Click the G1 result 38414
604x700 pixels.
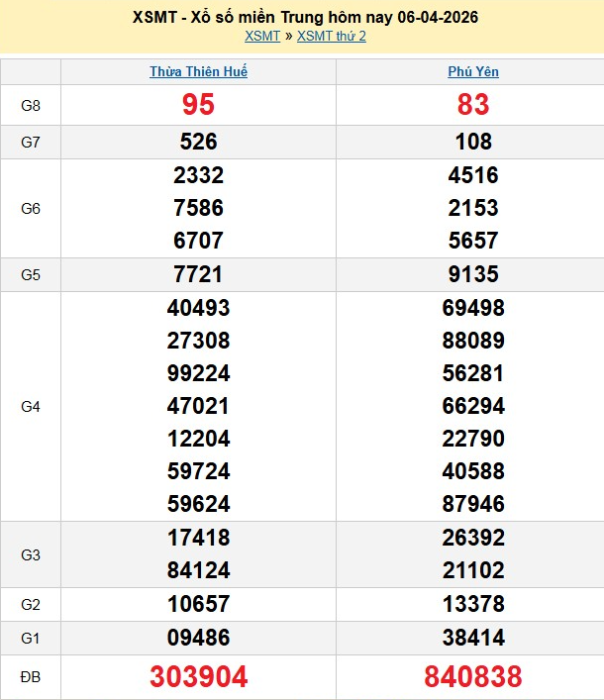(x=472, y=638)
